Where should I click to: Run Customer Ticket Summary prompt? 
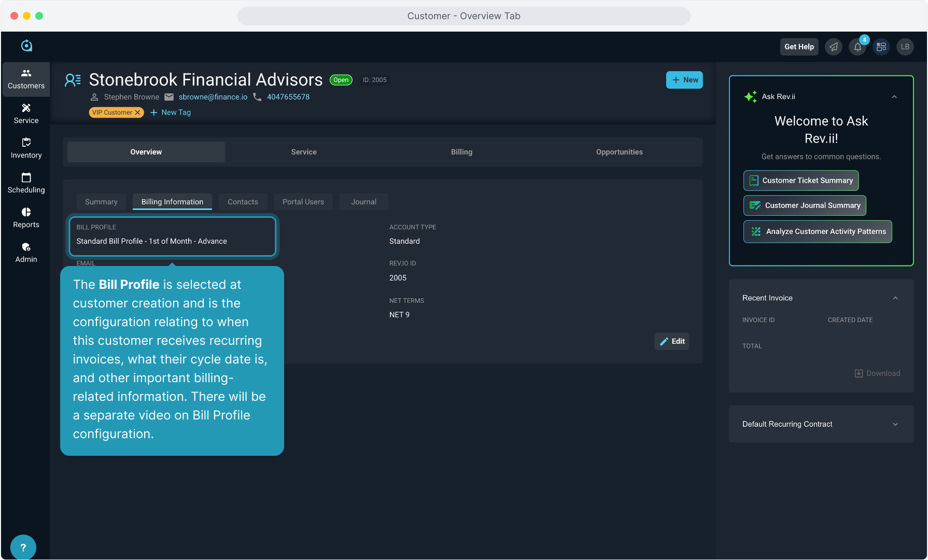800,180
